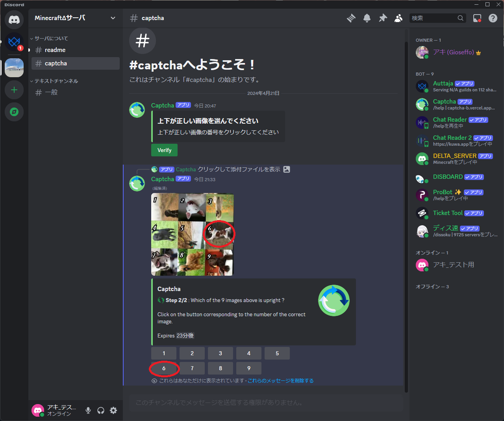Collapse the テキストチャンネル category
Screen dimensions: 504x421
click(x=56, y=81)
